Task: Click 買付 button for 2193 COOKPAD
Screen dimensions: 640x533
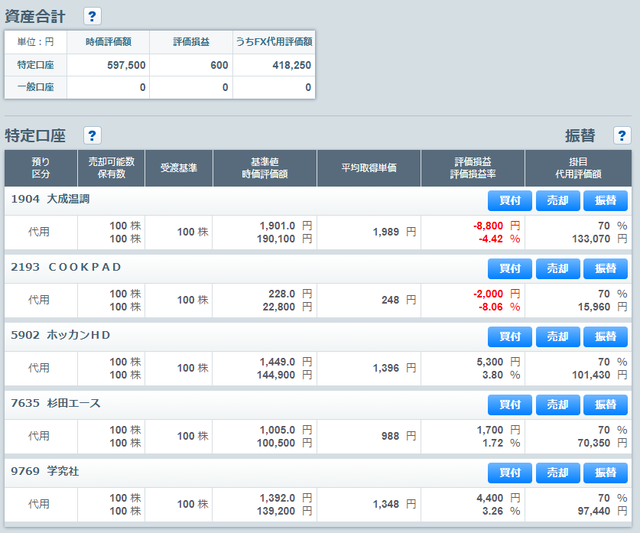Action: click(510, 269)
